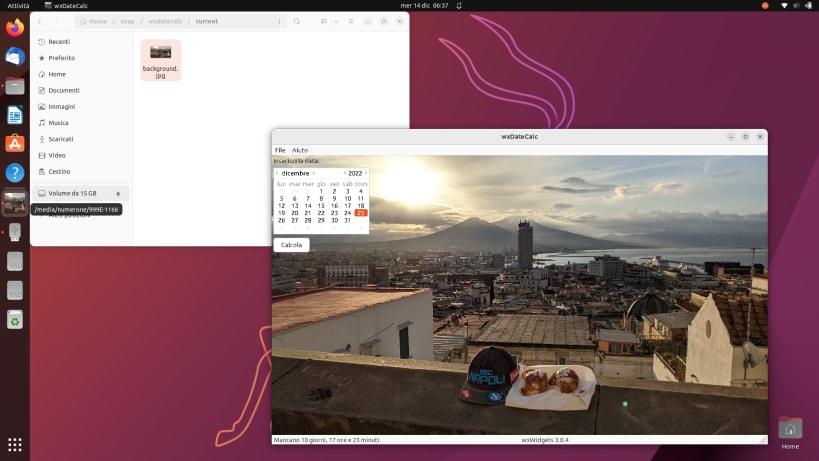Open the Help dock icon
819x461 pixels.
point(15,173)
